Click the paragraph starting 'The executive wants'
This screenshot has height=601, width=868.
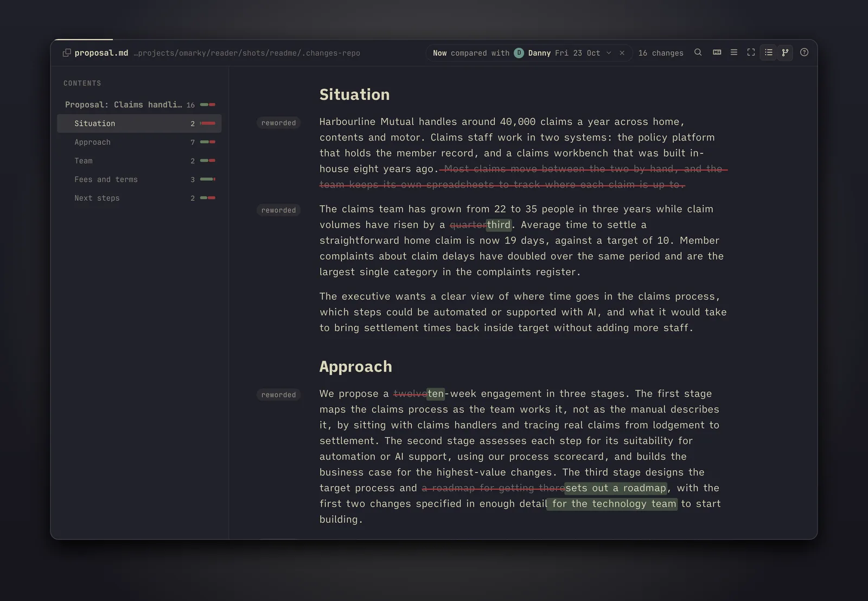point(523,312)
